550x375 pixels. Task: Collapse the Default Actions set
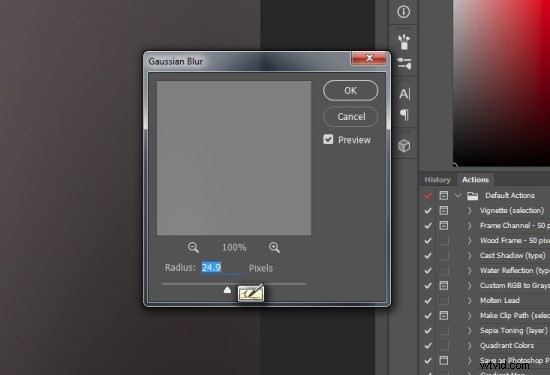[458, 195]
